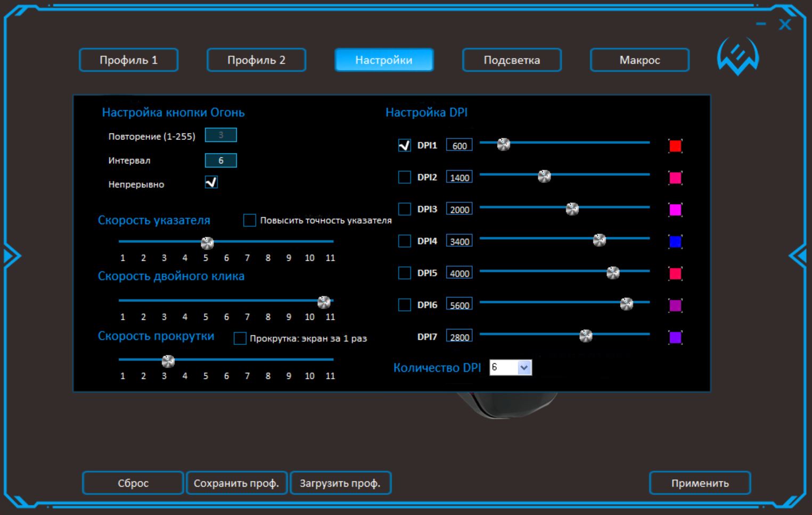Enable the DPI3 checkbox
Viewport: 812px width, 515px height.
point(405,209)
